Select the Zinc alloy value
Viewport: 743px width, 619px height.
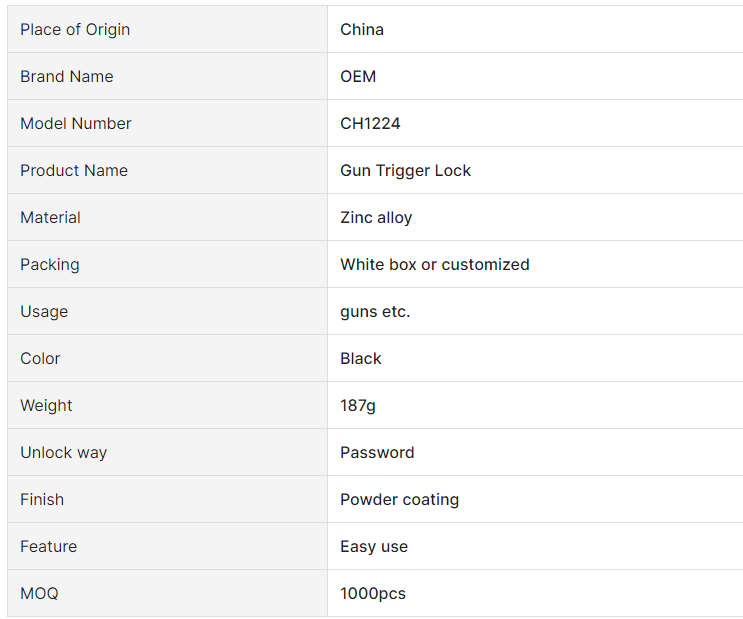click(x=376, y=218)
